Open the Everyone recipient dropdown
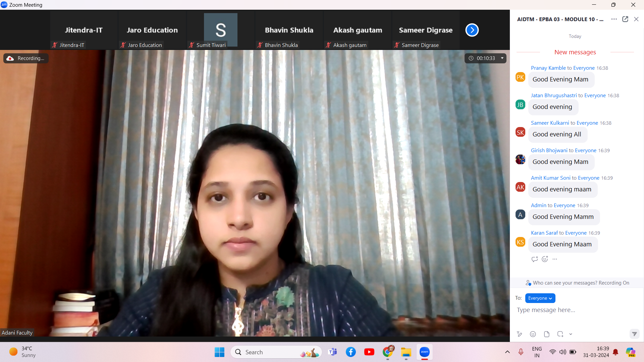The height and width of the screenshot is (362, 644). pos(540,298)
